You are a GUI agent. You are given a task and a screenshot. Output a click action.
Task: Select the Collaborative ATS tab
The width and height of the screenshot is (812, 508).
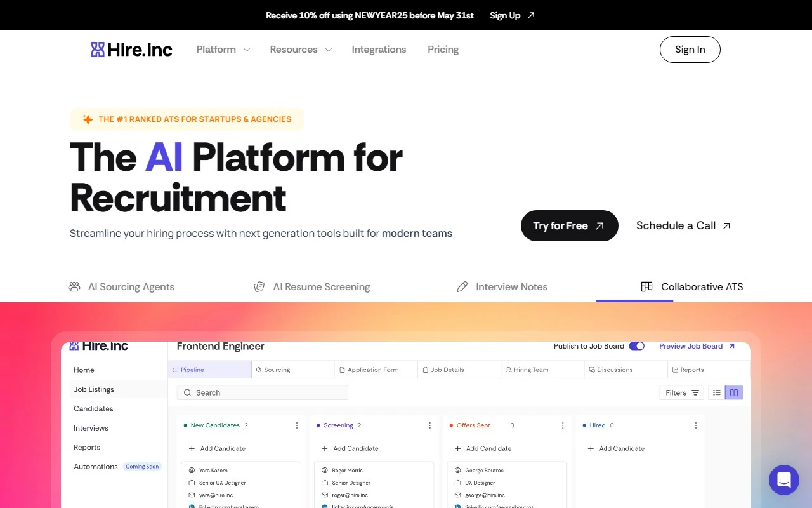(691, 287)
